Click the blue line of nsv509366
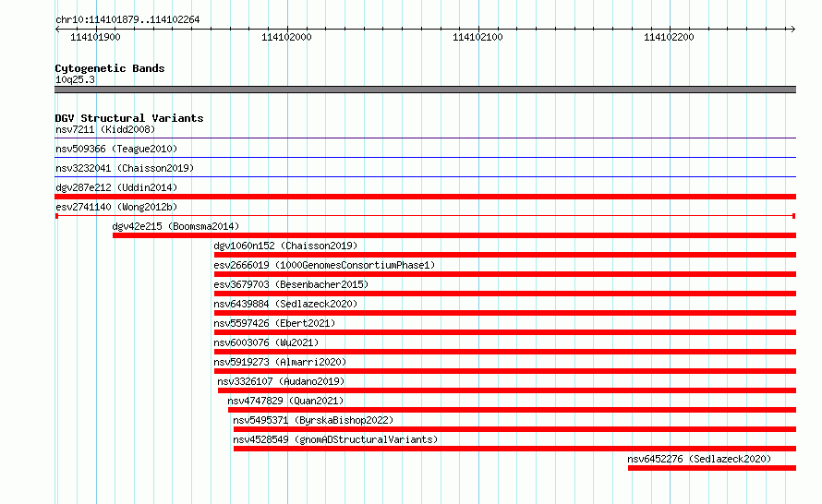 [x=425, y=158]
